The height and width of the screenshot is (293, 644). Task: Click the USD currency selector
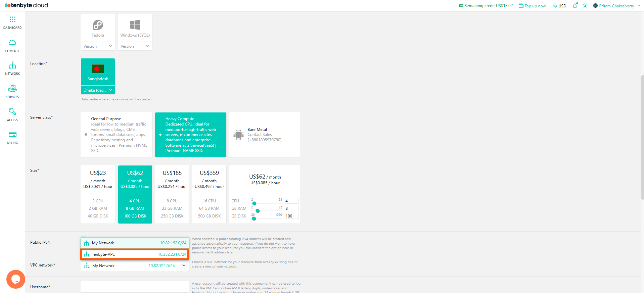(559, 6)
